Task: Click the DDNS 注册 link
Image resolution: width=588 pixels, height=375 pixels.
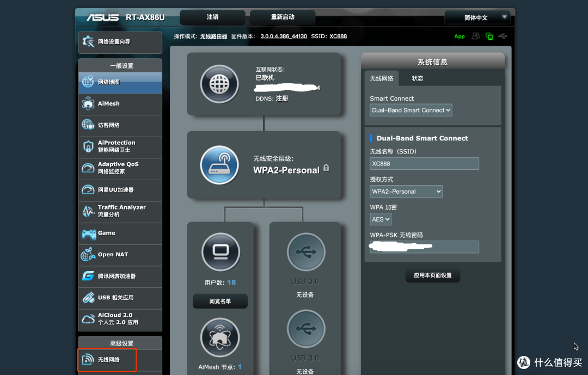Action: [x=282, y=99]
